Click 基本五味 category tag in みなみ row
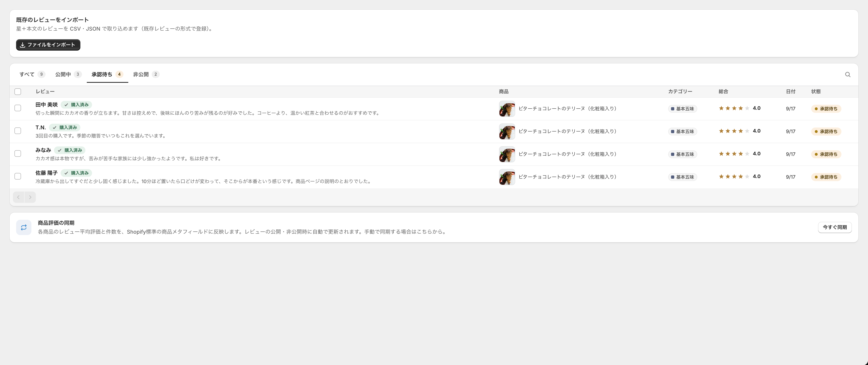Image resolution: width=868 pixels, height=365 pixels. (x=682, y=154)
